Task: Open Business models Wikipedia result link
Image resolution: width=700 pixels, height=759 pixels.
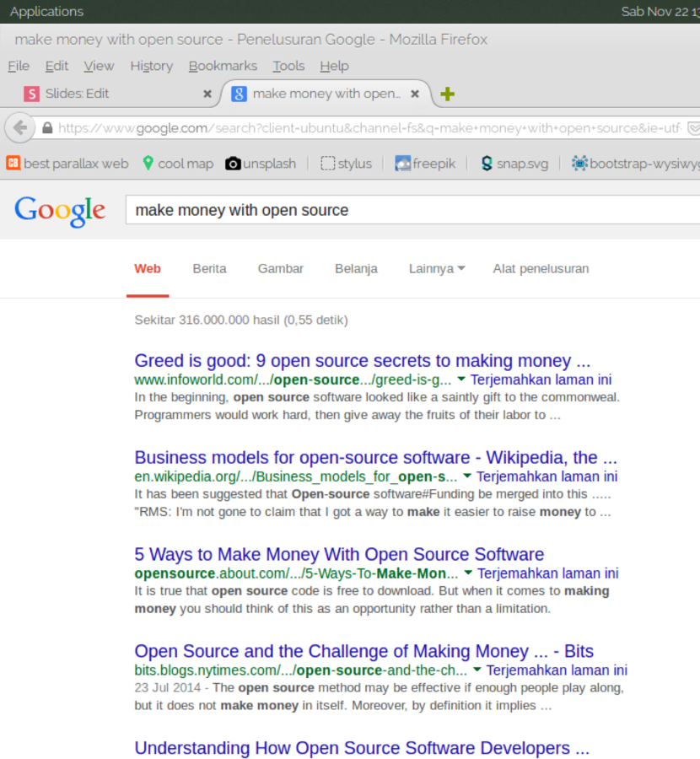Action: [x=375, y=457]
